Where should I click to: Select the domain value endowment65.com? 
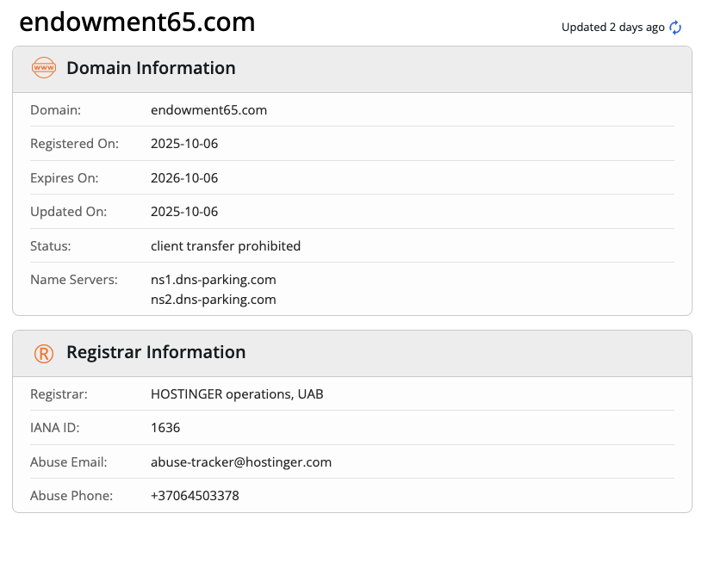[208, 109]
